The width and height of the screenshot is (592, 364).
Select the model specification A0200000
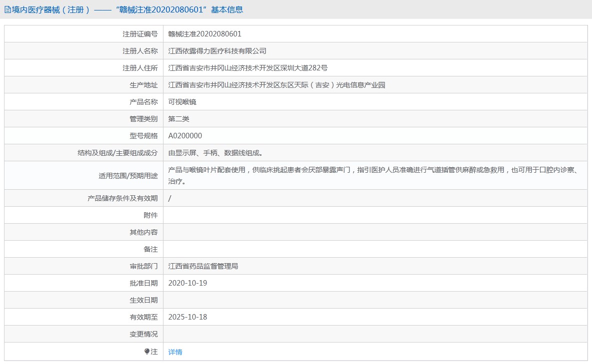point(185,136)
